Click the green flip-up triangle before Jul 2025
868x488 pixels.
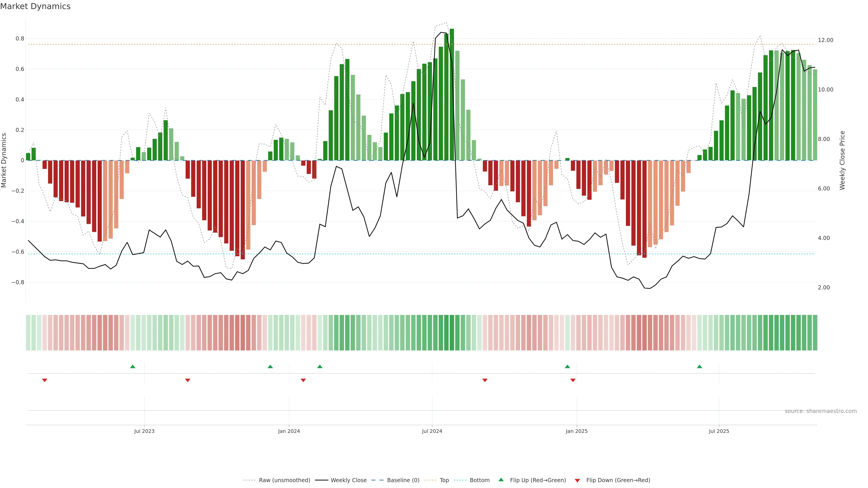pos(700,366)
